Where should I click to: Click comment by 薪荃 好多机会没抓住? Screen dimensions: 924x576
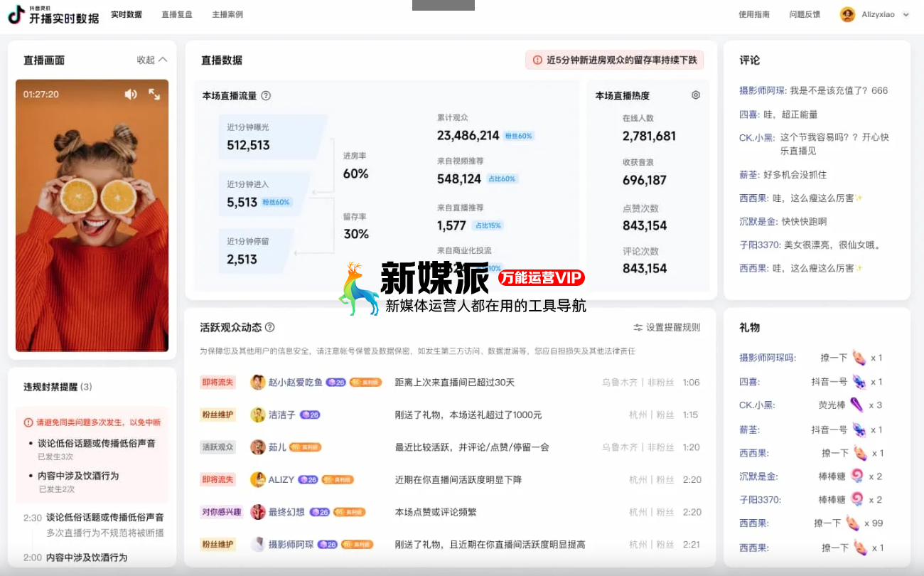(x=783, y=174)
